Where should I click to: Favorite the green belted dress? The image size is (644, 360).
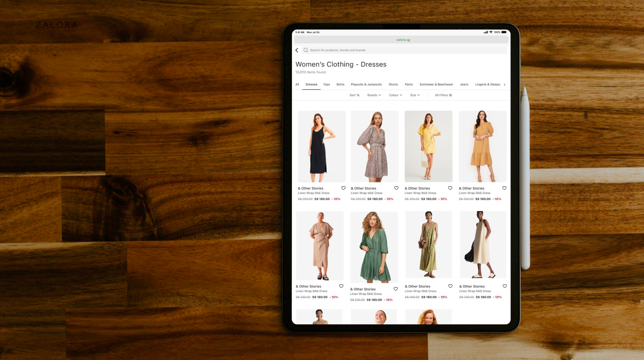click(396, 289)
